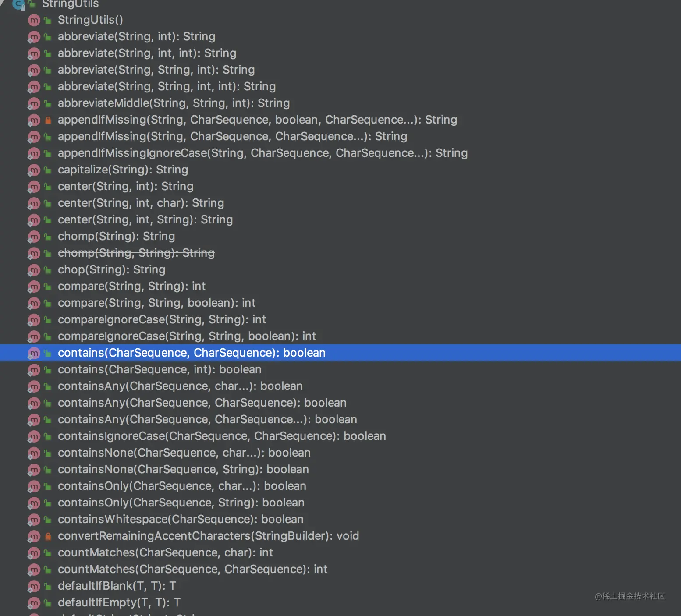This screenshot has height=616, width=681.
Task: Click method icon beside appendIfMissingIgnoreCase row
Action: (x=34, y=153)
